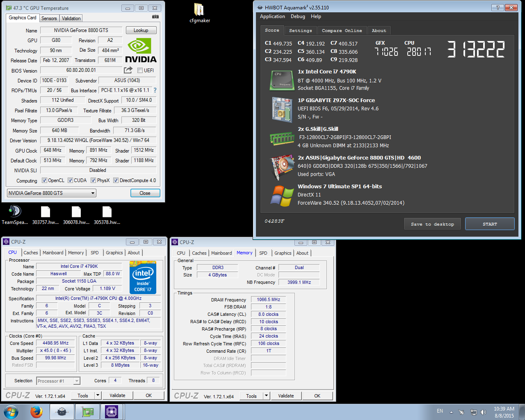Open the Application menu in Aquamark
The height and width of the screenshot is (420, 525).
coord(272,16)
